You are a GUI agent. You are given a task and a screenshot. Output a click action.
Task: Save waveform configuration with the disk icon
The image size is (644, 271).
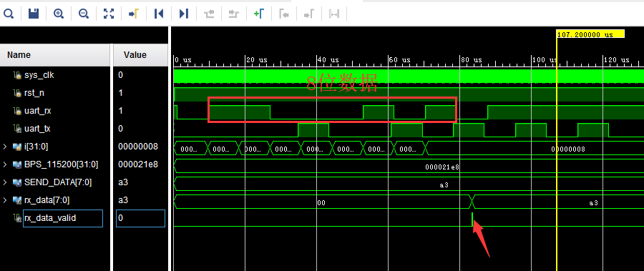33,14
